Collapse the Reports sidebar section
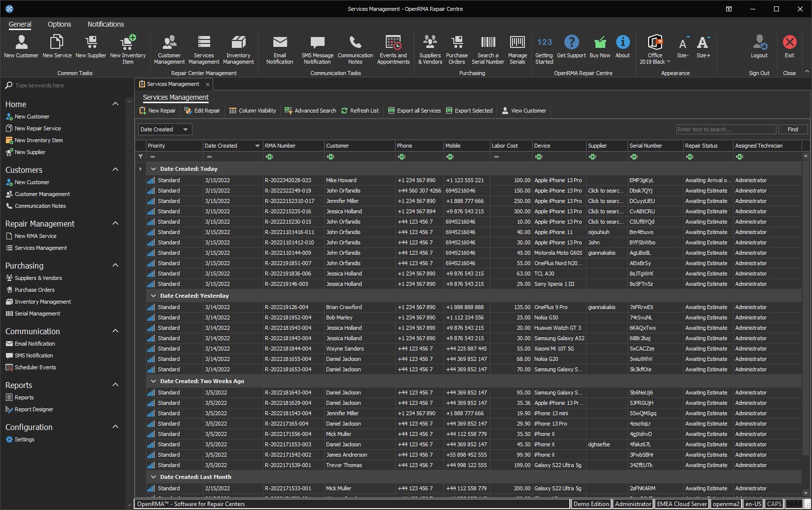This screenshot has width=812, height=510. click(115, 385)
